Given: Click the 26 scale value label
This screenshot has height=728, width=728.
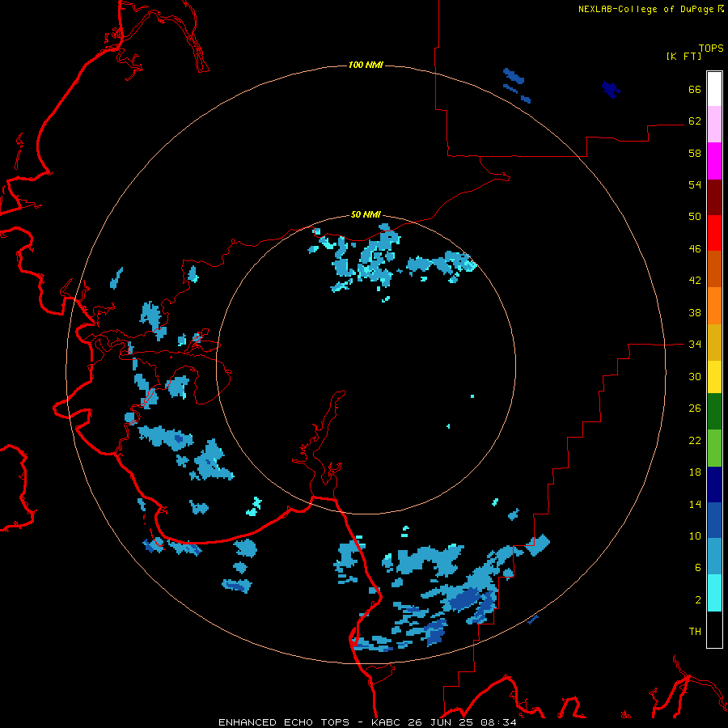Looking at the screenshot, I should point(695,408).
